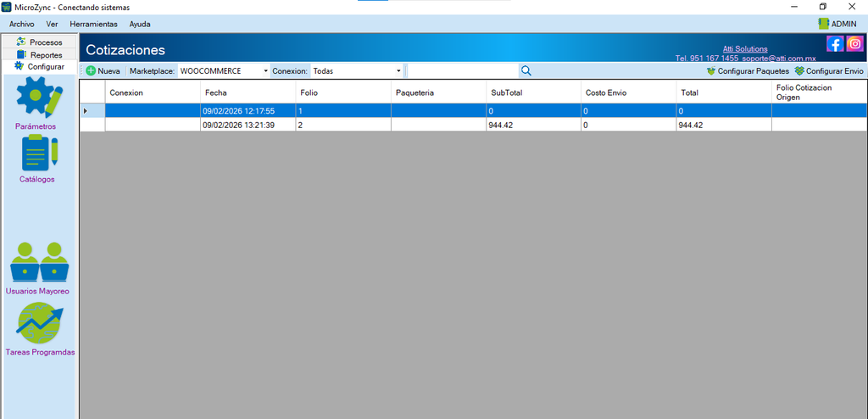This screenshot has height=419, width=868.
Task: Sort by the Folio column header
Action: pos(343,92)
